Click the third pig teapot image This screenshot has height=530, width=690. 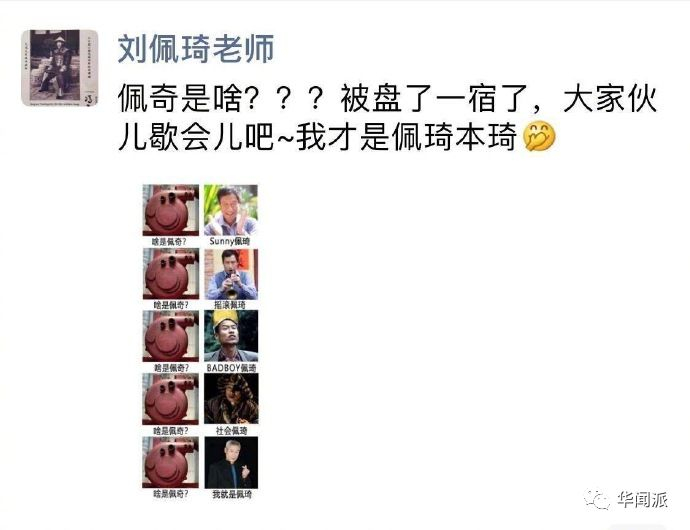[x=171, y=336]
